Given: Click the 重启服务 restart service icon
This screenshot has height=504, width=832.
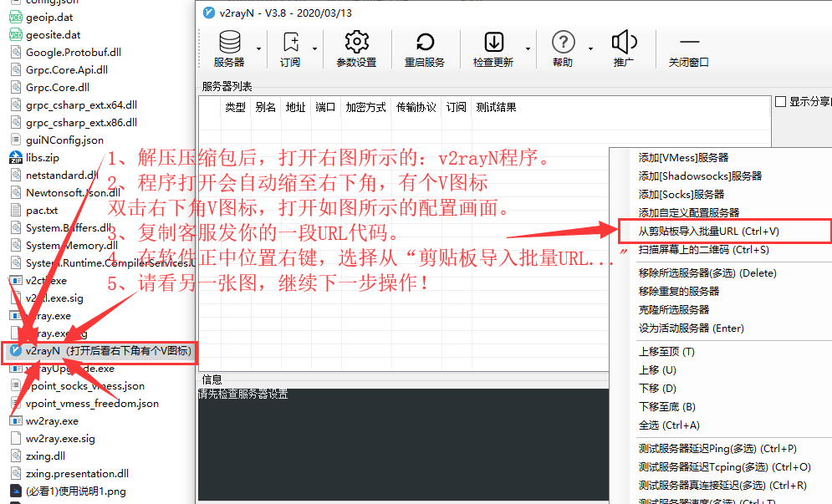Looking at the screenshot, I should pyautogui.click(x=425, y=42).
